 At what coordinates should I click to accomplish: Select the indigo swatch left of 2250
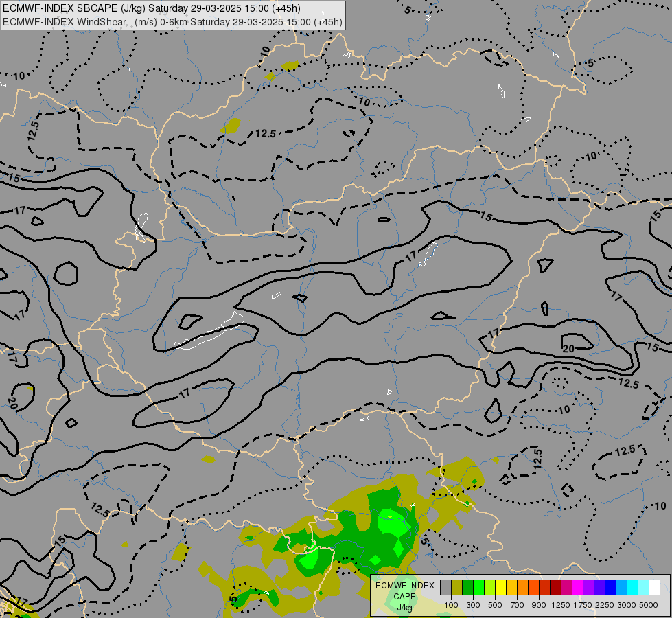click(599, 587)
